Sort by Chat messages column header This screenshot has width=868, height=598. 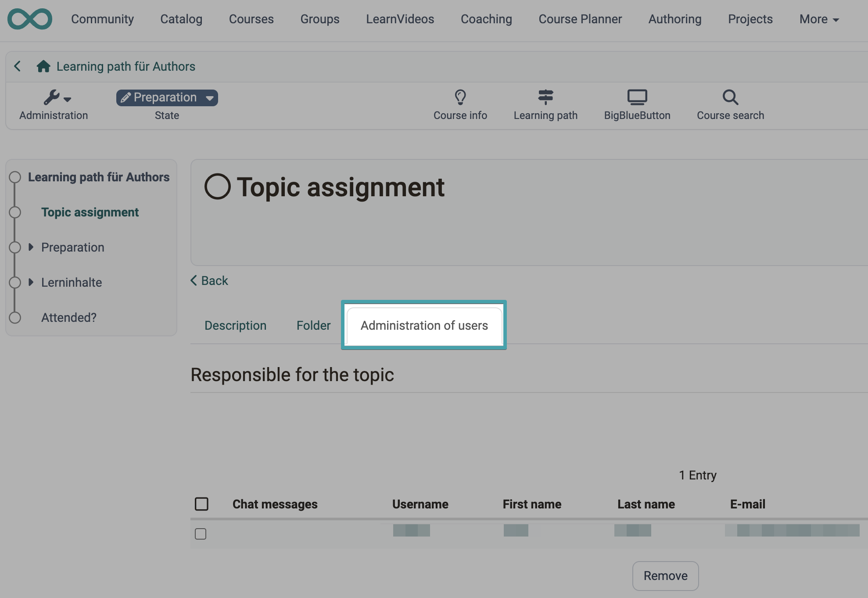(x=275, y=504)
